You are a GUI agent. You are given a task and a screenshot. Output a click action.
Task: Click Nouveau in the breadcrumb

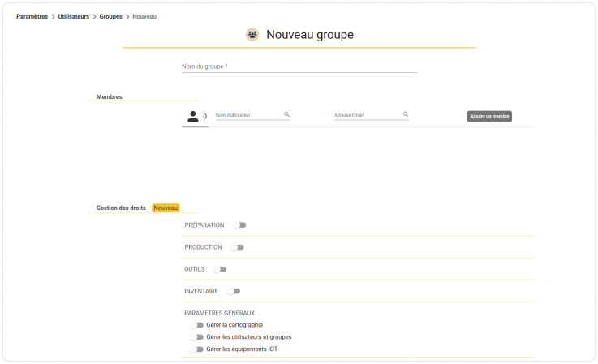pyautogui.click(x=144, y=16)
